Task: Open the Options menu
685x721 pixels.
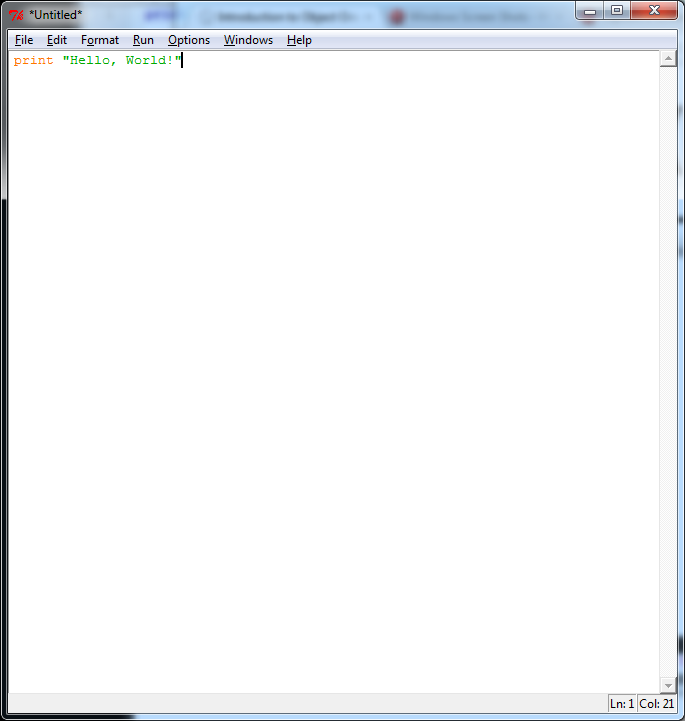Action: click(x=189, y=40)
